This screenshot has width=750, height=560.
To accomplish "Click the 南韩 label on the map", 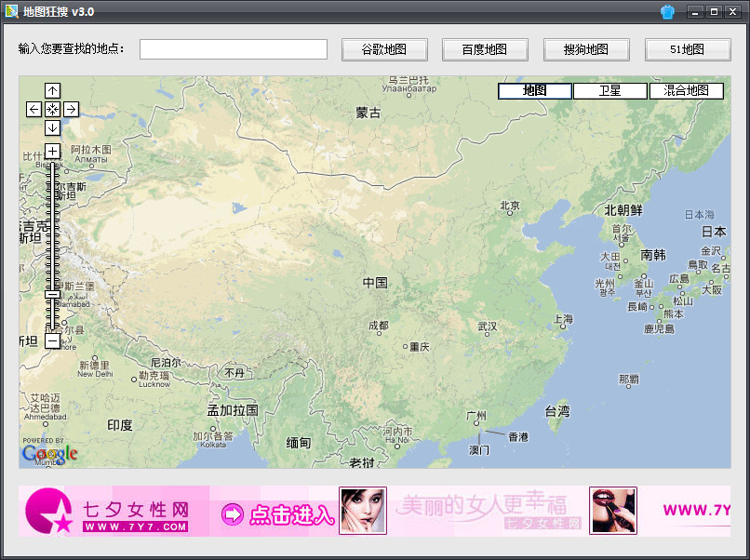I will [653, 255].
